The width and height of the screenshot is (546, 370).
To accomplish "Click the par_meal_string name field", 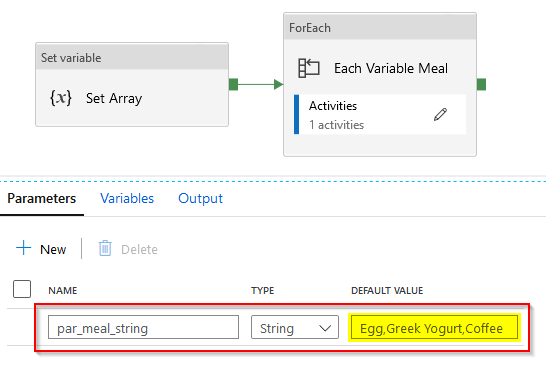I will (x=143, y=327).
